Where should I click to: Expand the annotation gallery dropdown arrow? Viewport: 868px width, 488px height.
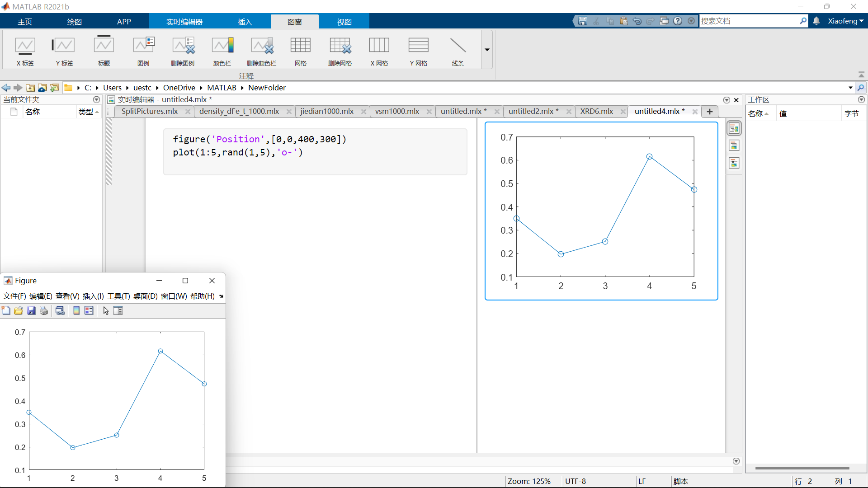coord(487,50)
